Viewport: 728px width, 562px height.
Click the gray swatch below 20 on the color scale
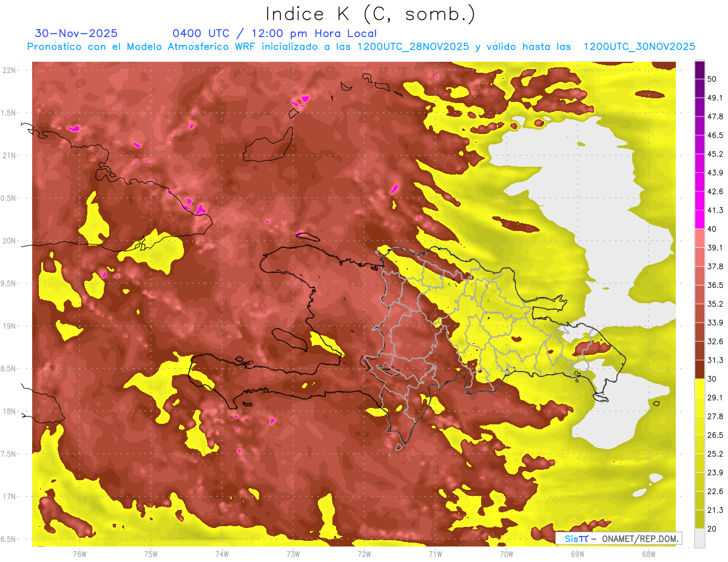699,538
